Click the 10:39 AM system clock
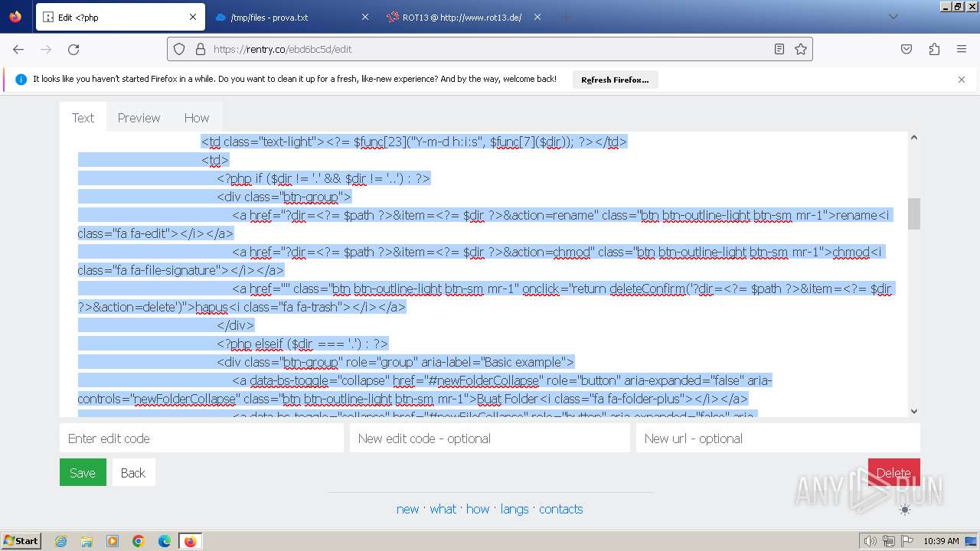This screenshot has height=551, width=980. click(x=941, y=541)
